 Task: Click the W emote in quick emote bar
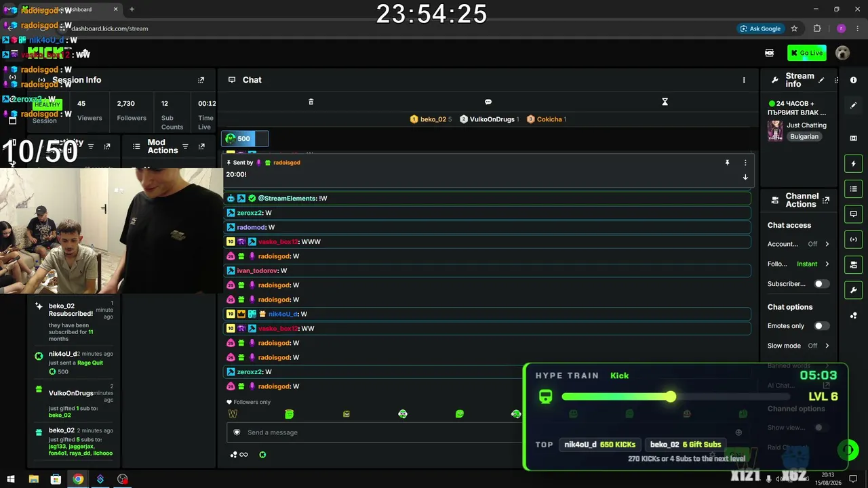point(233,414)
